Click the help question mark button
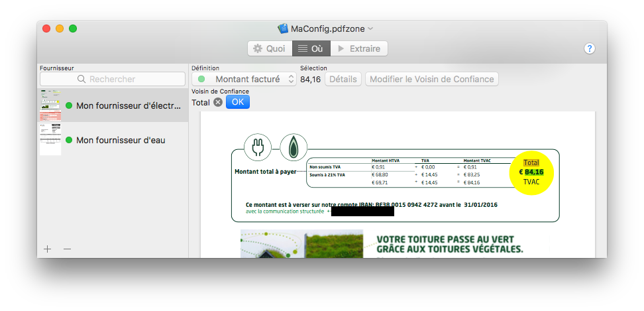This screenshot has width=644, height=311. (589, 48)
